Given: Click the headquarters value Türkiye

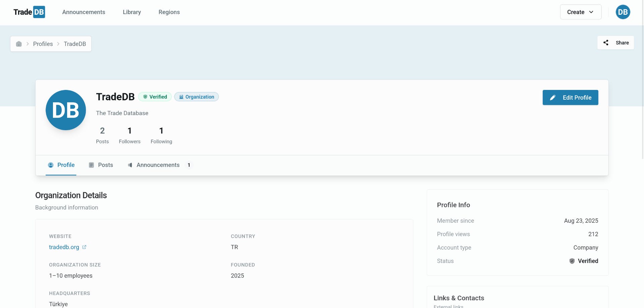Looking at the screenshot, I should [x=58, y=304].
